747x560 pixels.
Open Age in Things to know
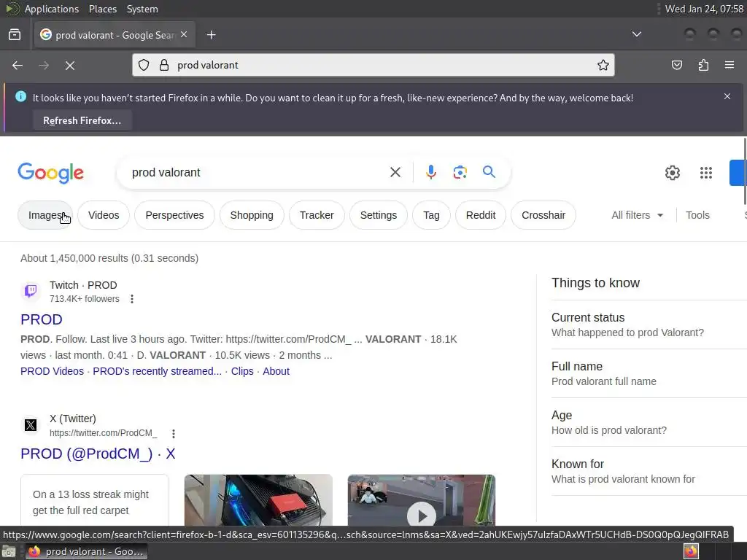649,422
